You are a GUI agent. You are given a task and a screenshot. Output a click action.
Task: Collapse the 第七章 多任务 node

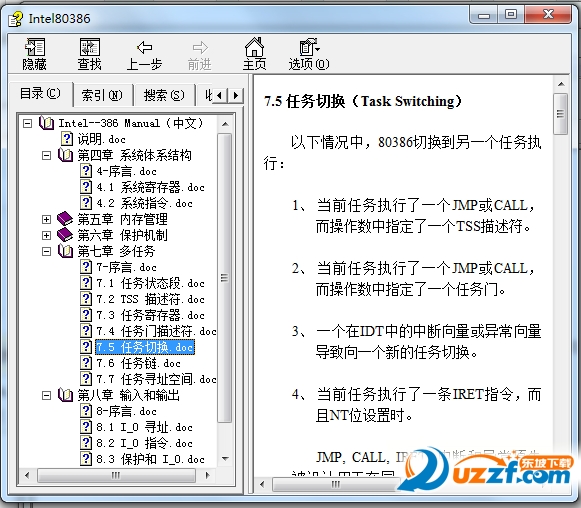[46, 252]
